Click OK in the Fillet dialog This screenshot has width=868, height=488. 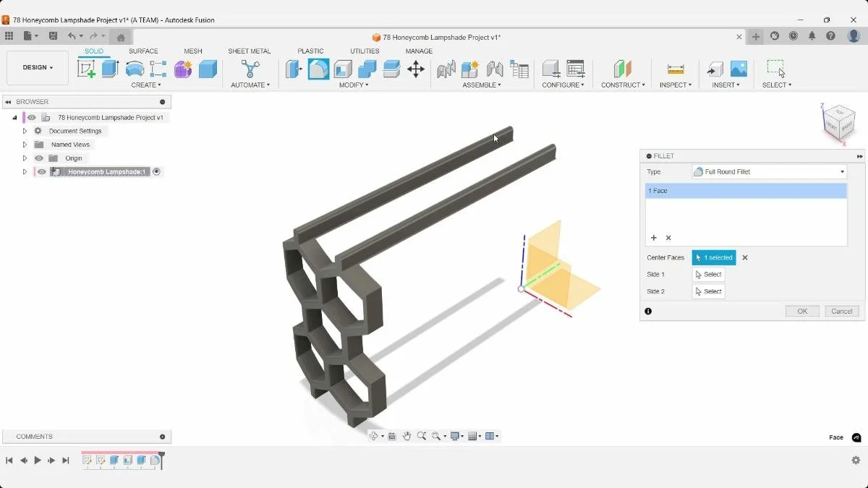(x=802, y=311)
